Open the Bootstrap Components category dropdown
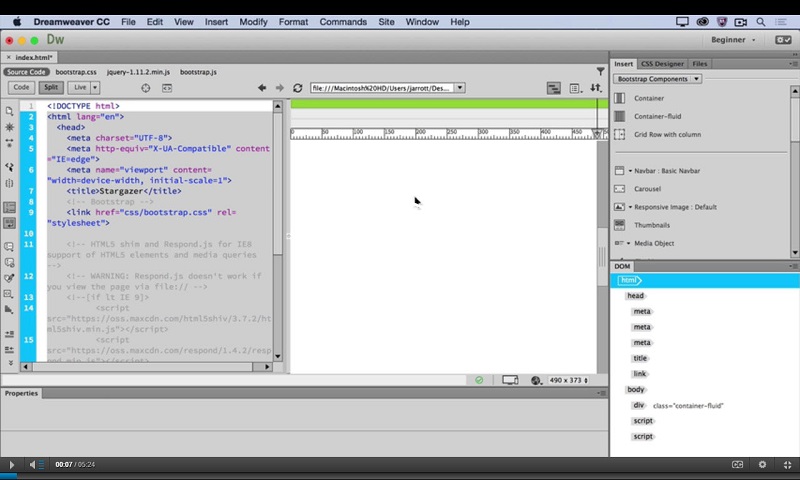Viewport: 800px width, 480px height. coord(657,79)
